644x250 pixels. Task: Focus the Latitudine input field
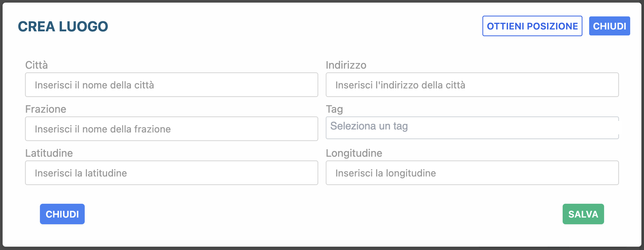click(x=172, y=173)
